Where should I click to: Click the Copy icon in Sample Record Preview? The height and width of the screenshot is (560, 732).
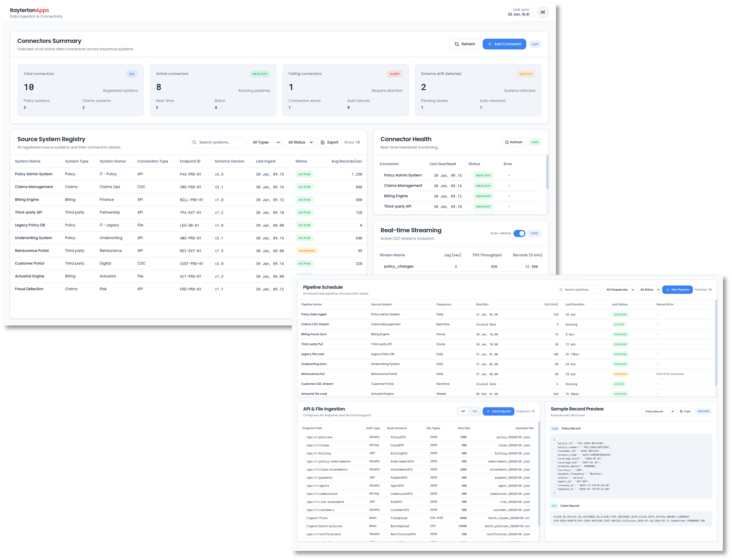pyautogui.click(x=681, y=411)
